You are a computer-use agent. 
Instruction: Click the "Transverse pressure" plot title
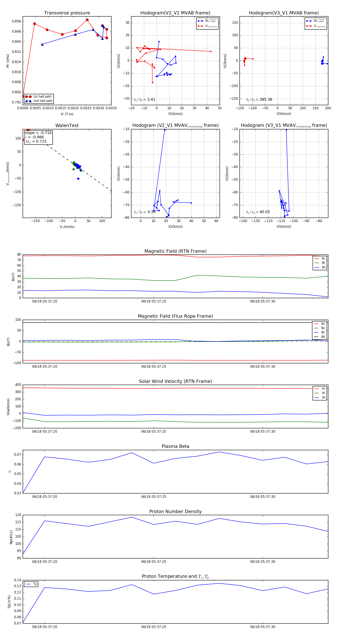pyautogui.click(x=67, y=13)
